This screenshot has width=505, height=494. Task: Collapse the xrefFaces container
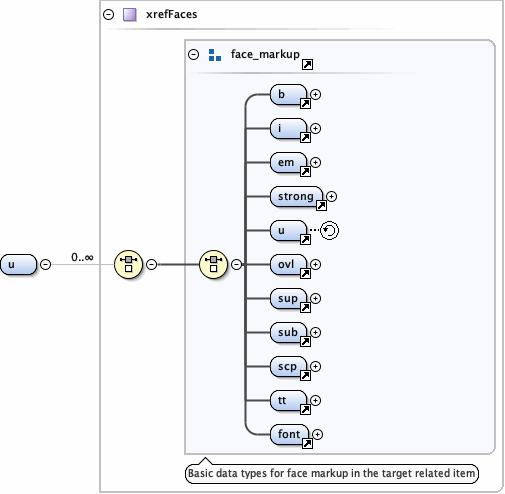(x=109, y=14)
